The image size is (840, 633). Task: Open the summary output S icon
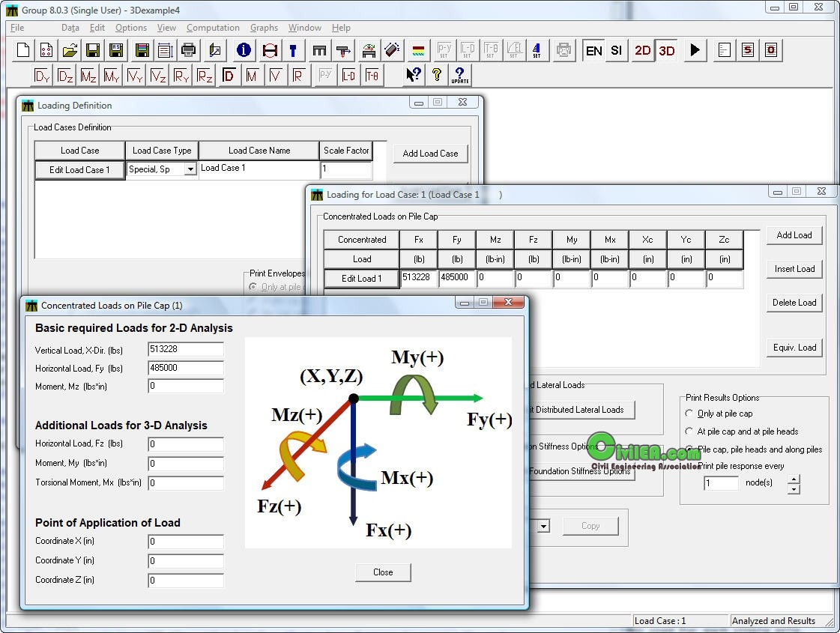pos(748,50)
